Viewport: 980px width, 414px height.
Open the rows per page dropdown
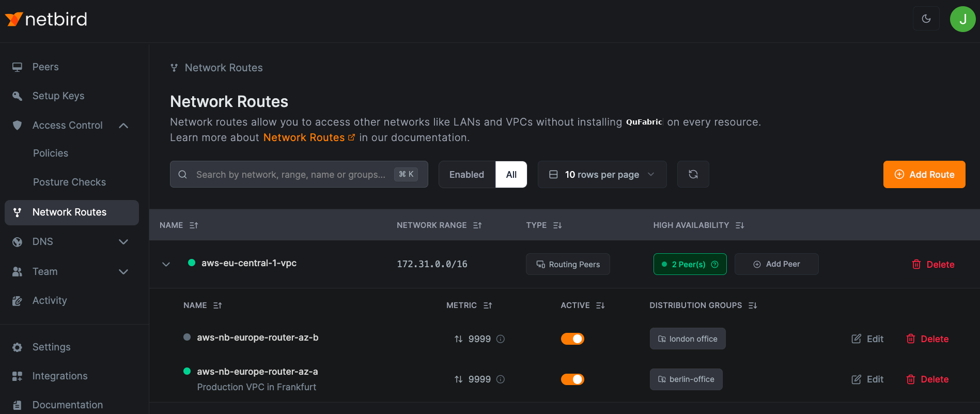(x=602, y=175)
